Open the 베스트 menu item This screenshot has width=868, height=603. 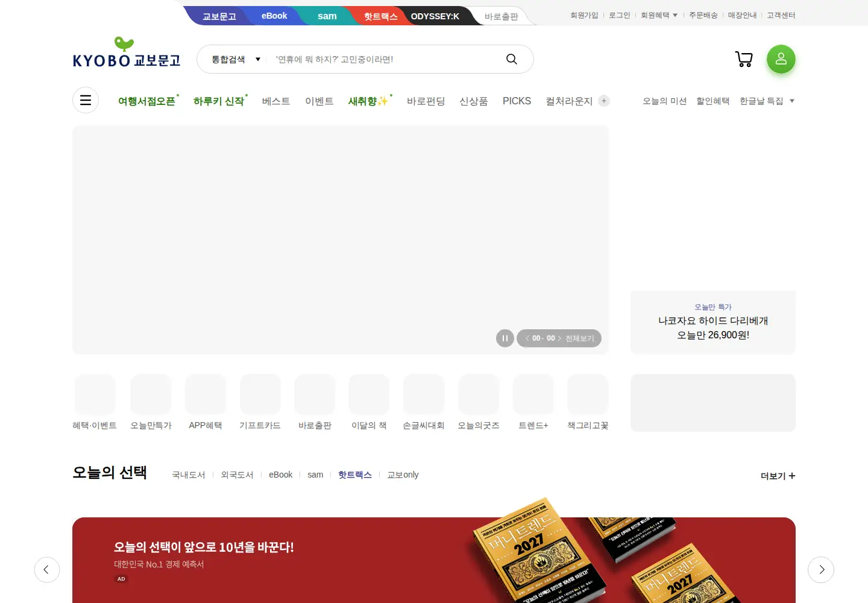pyautogui.click(x=276, y=101)
